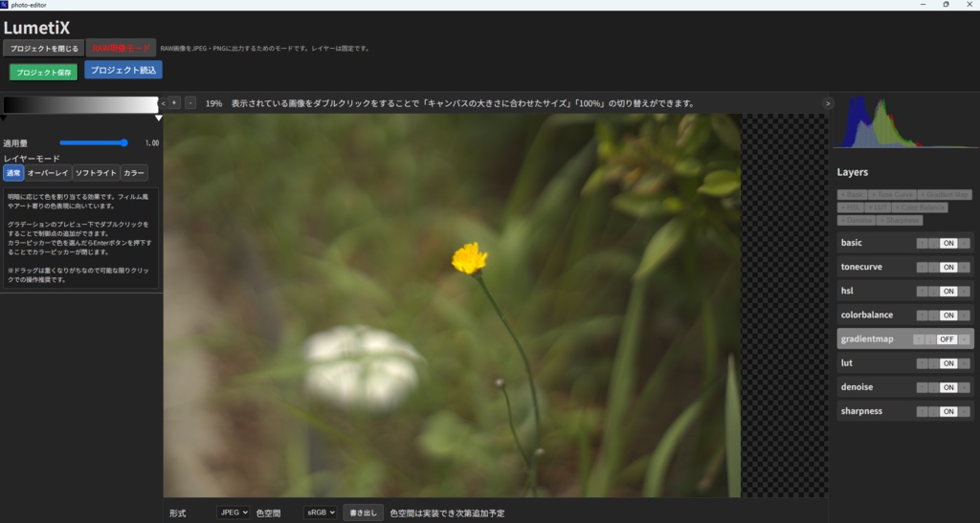Viewport: 980px width, 523px height.
Task: Remove the tonecurve layer using x
Action: coord(965,267)
